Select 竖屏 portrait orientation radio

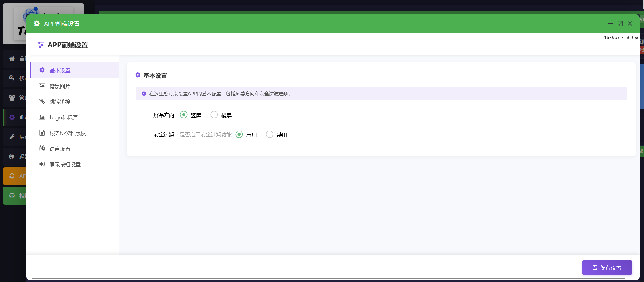pyautogui.click(x=184, y=115)
